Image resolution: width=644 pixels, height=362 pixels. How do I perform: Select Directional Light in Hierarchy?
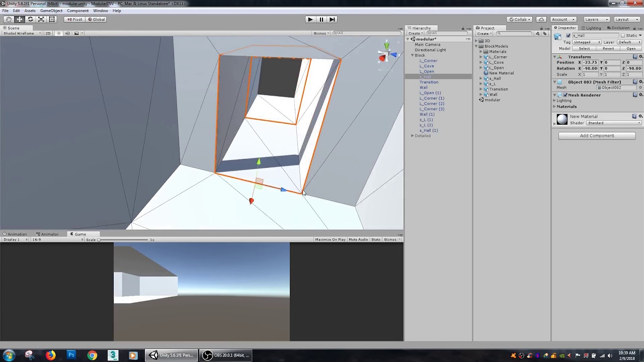(430, 50)
